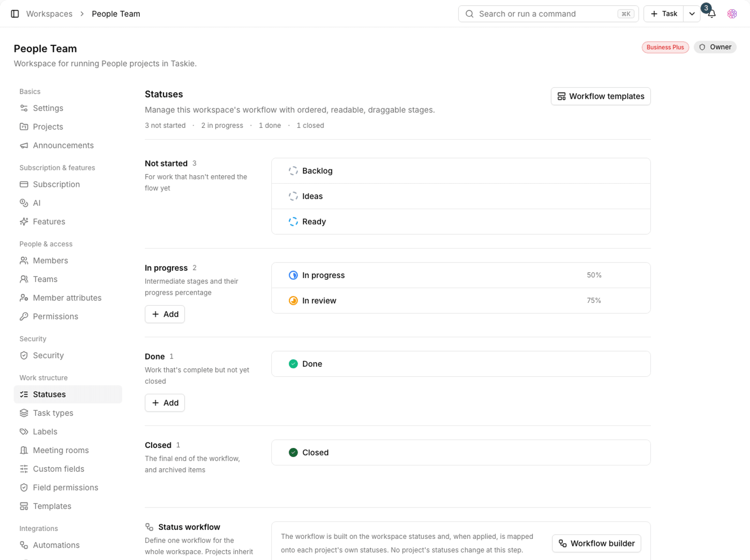Click the Workflow templates button
This screenshot has width=750, height=560.
click(600, 96)
